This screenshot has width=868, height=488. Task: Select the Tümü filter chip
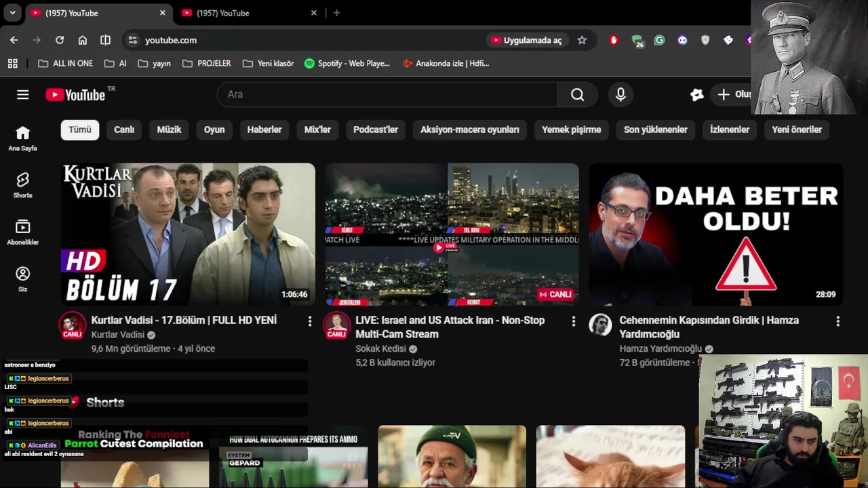click(80, 129)
